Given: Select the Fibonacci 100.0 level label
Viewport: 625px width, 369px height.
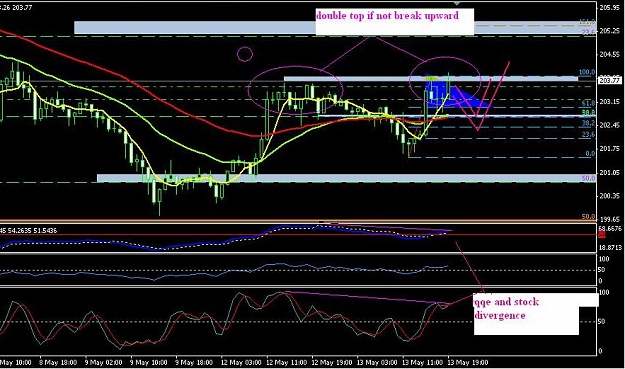Looking at the screenshot, I should tap(587, 73).
